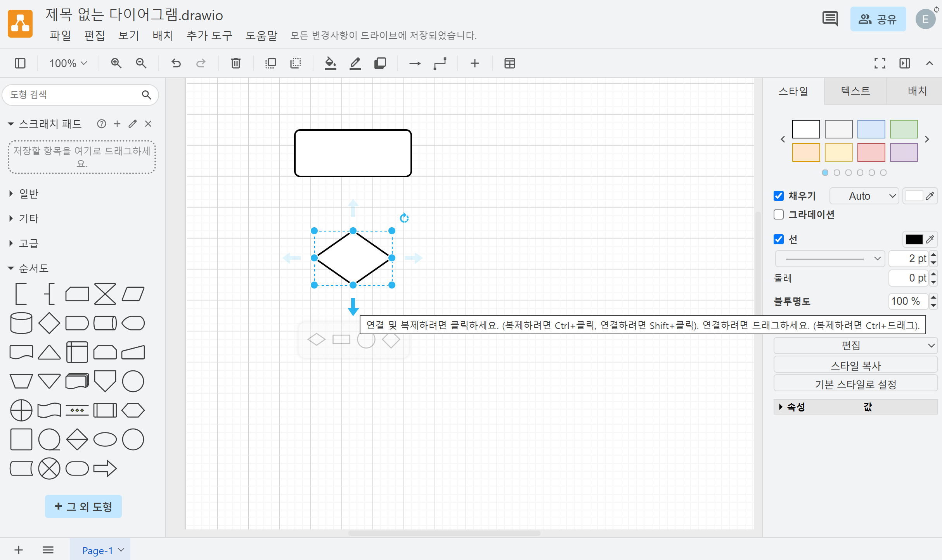Switch to the 텍스트 tab
The height and width of the screenshot is (560, 942).
855,91
